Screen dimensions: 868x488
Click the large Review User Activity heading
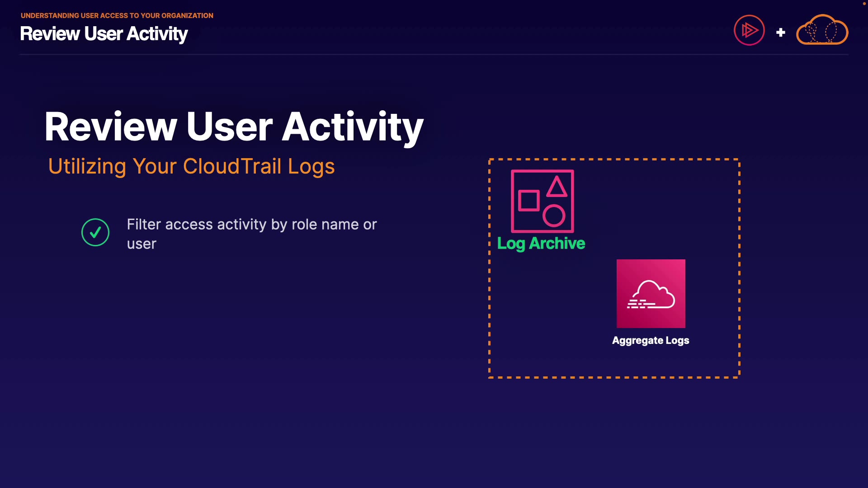[x=234, y=127]
